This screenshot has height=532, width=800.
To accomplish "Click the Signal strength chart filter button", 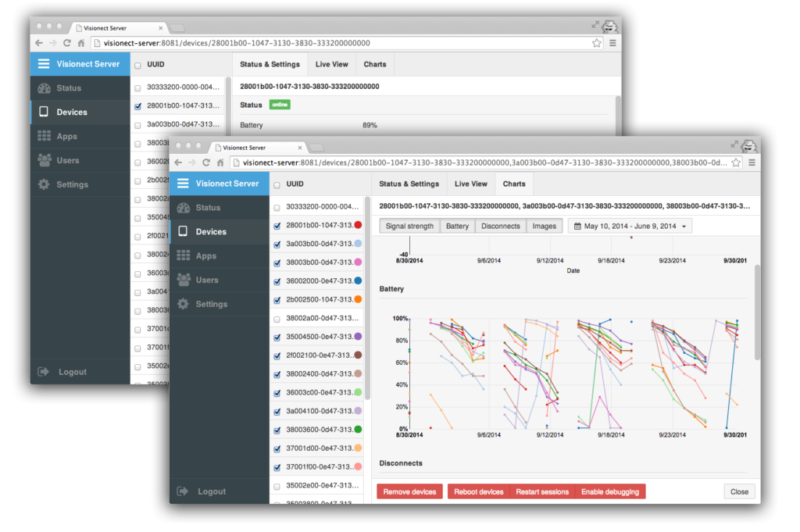I will pyautogui.click(x=409, y=226).
